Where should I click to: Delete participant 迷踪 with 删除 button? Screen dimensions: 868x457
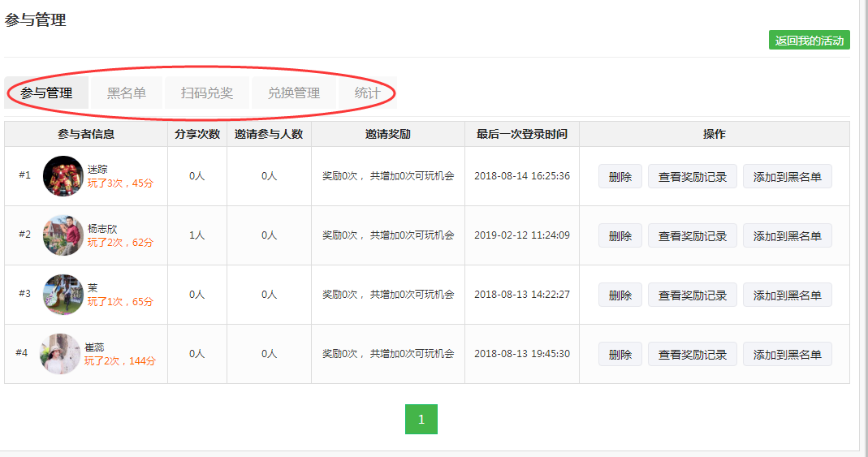(620, 177)
